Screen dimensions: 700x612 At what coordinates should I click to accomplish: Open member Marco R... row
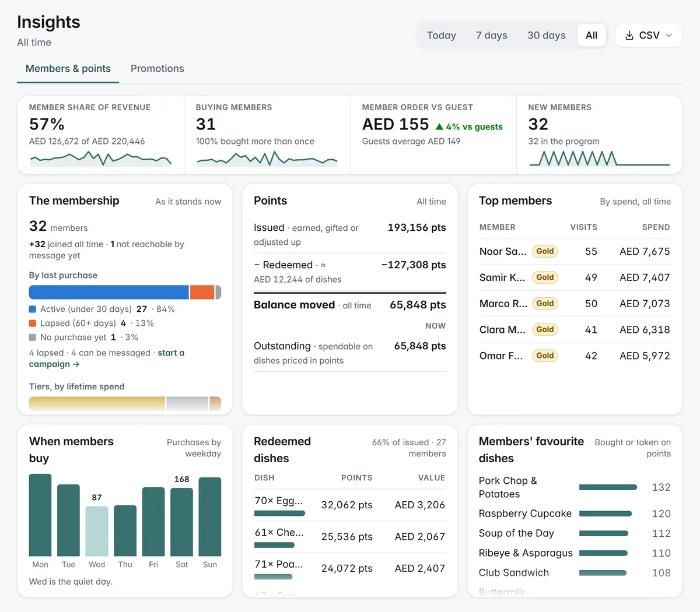tap(575, 304)
